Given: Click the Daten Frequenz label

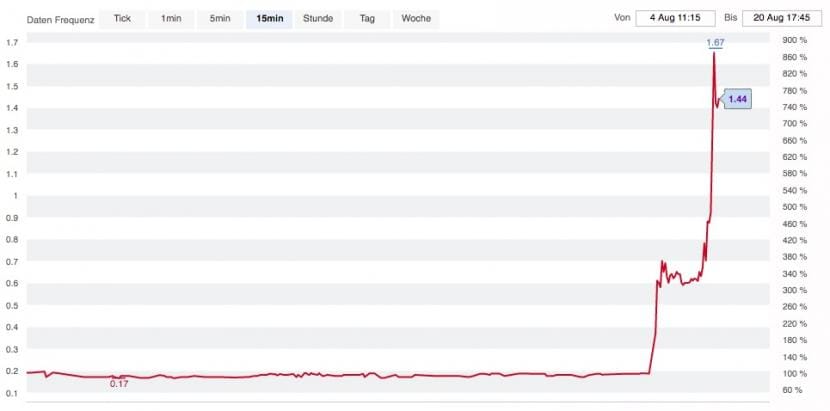Looking at the screenshot, I should click(x=59, y=19).
